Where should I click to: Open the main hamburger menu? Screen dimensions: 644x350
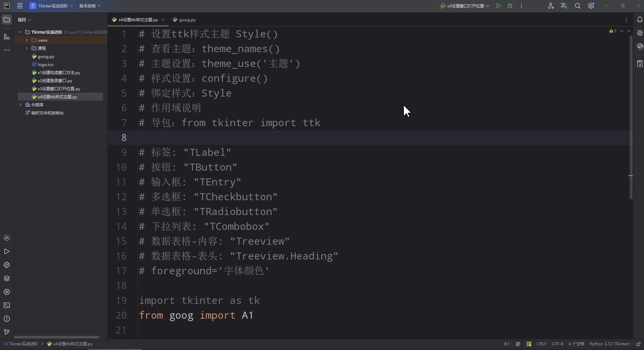(20, 6)
